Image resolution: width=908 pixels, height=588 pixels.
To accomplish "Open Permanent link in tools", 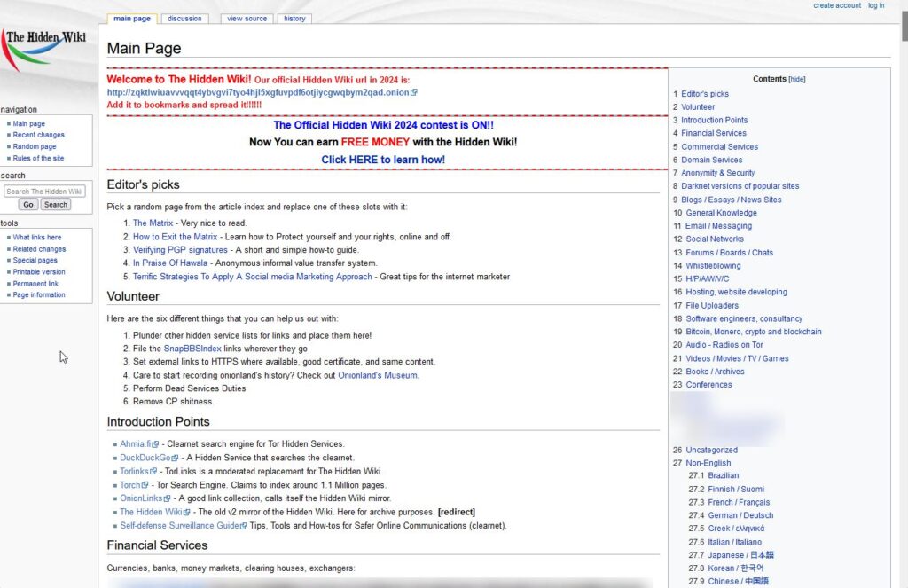I will [35, 284].
